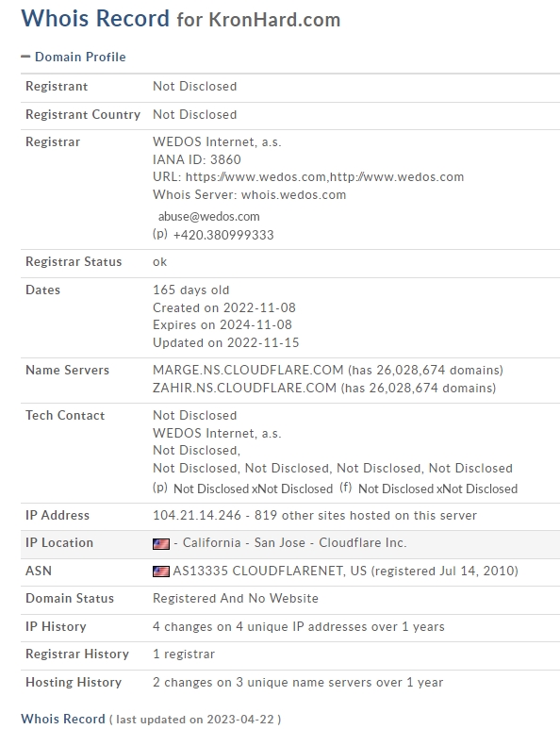Click the MARGE.NS.CLOUDFLARE.COM name server
The image size is (560, 729).
(248, 370)
